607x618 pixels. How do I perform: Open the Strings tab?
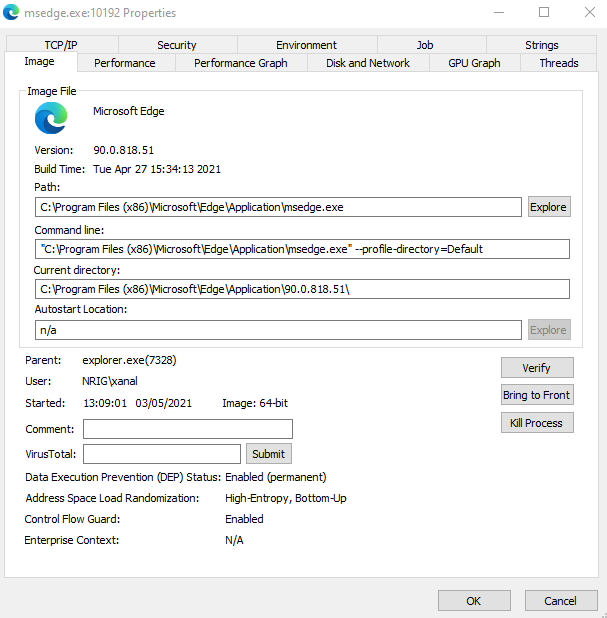click(542, 45)
